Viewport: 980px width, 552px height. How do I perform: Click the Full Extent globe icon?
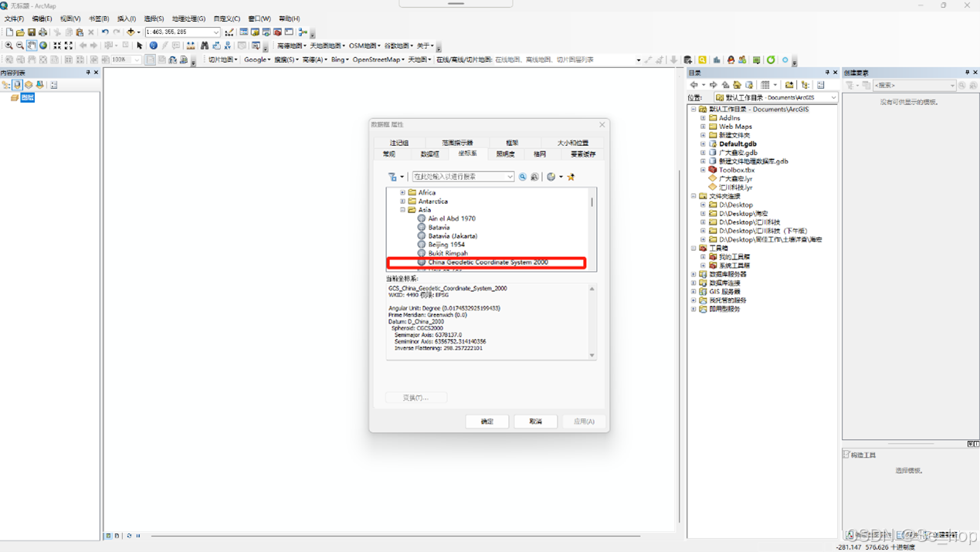pos(43,46)
